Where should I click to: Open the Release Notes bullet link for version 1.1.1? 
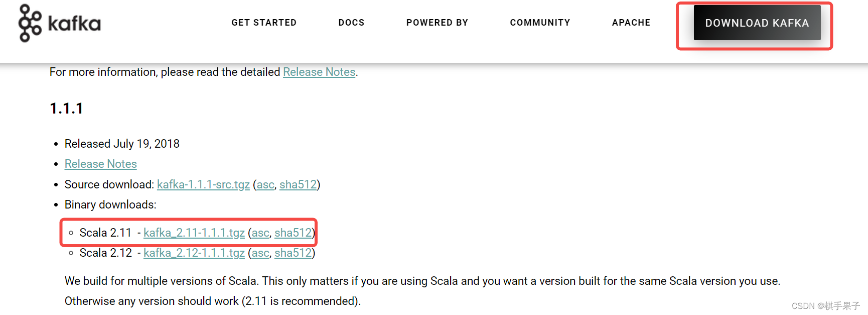click(100, 164)
